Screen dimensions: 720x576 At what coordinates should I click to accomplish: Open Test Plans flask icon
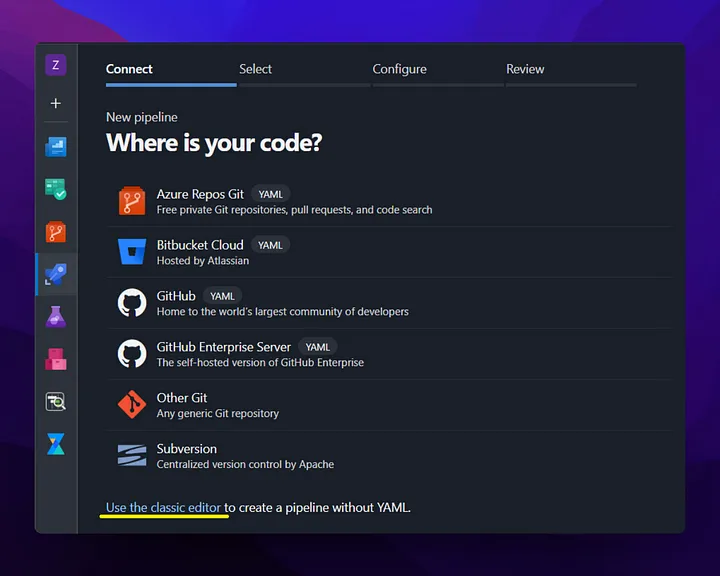click(56, 316)
